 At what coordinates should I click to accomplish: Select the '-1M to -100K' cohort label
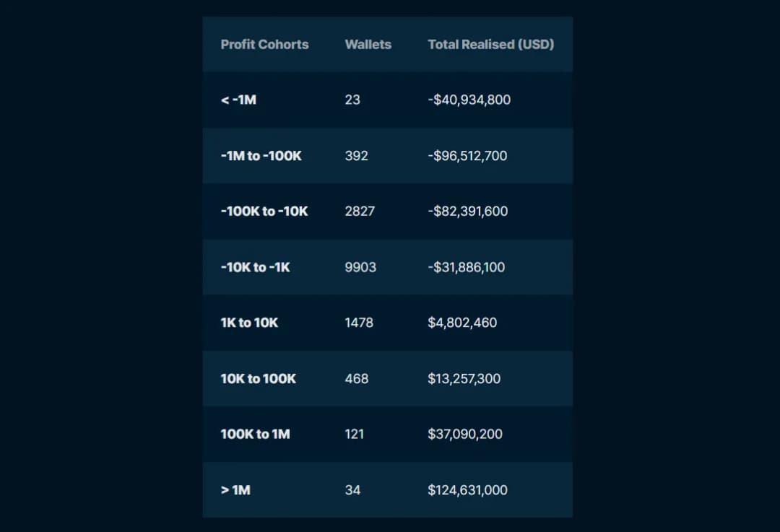pos(261,155)
